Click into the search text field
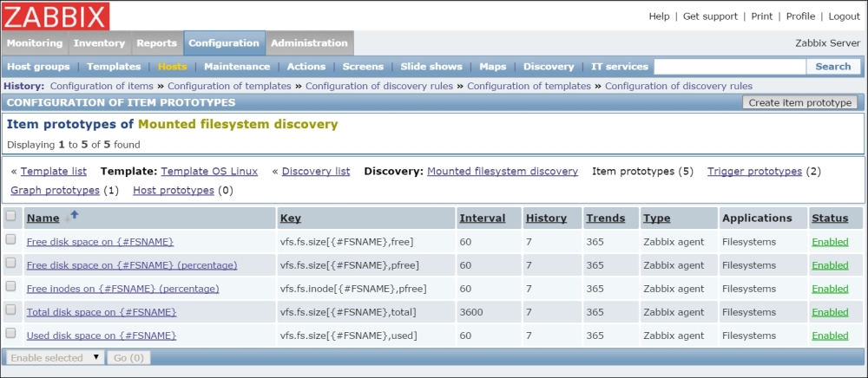The image size is (868, 378). click(729, 67)
